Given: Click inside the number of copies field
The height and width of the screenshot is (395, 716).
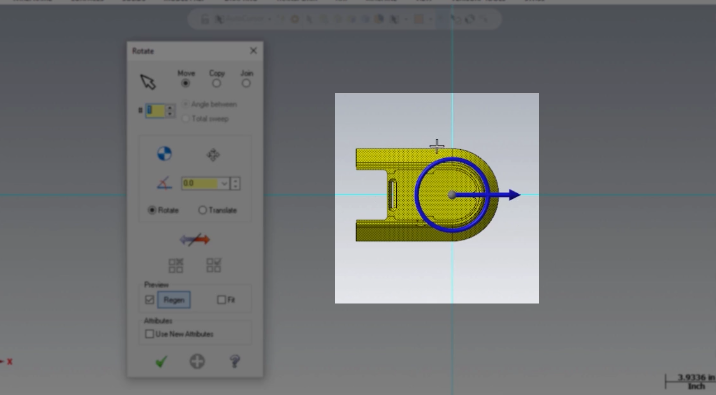Looking at the screenshot, I should 155,111.
